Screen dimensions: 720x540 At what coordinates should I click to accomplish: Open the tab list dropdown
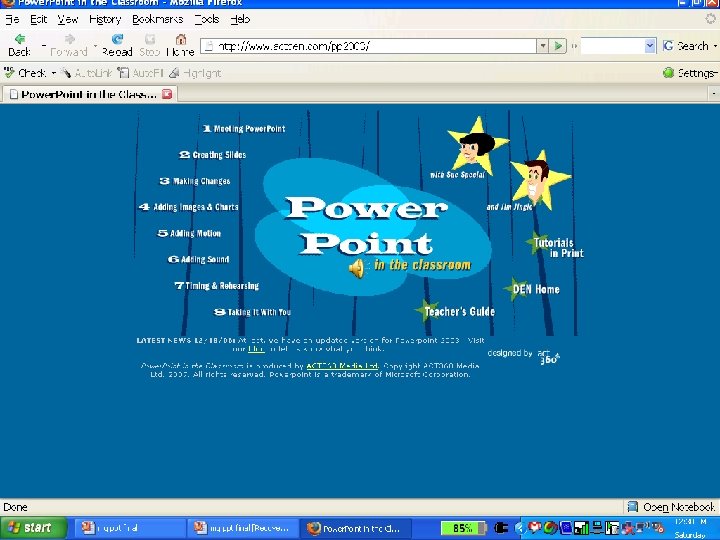714,94
